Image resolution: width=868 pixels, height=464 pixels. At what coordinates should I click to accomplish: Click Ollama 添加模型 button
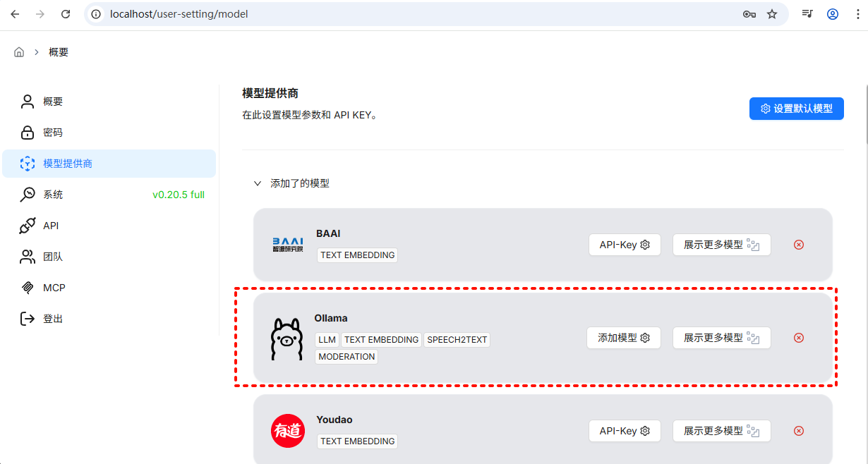click(623, 338)
